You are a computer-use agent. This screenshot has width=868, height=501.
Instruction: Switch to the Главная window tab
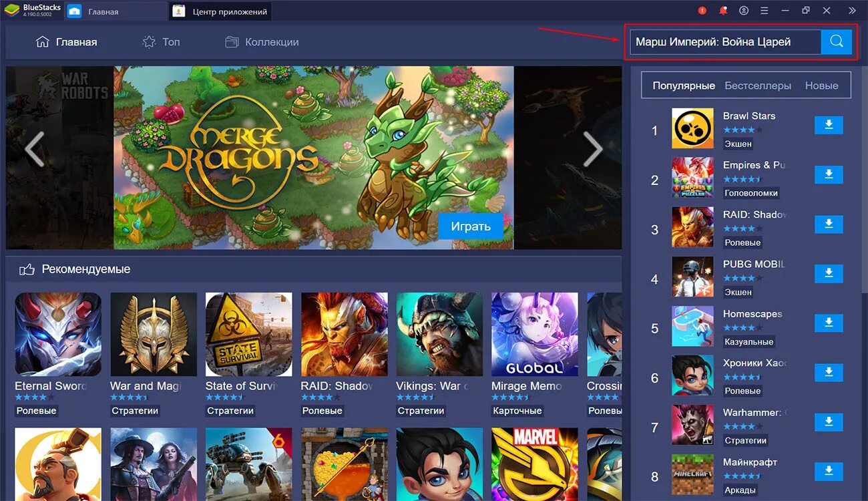(x=116, y=11)
